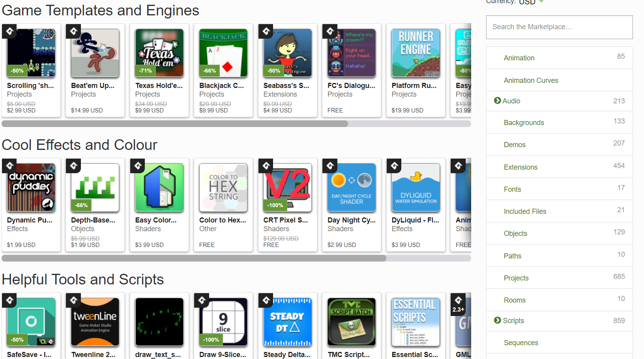Open the Texas Hold'e... title link
The image size is (644, 359).
(159, 86)
